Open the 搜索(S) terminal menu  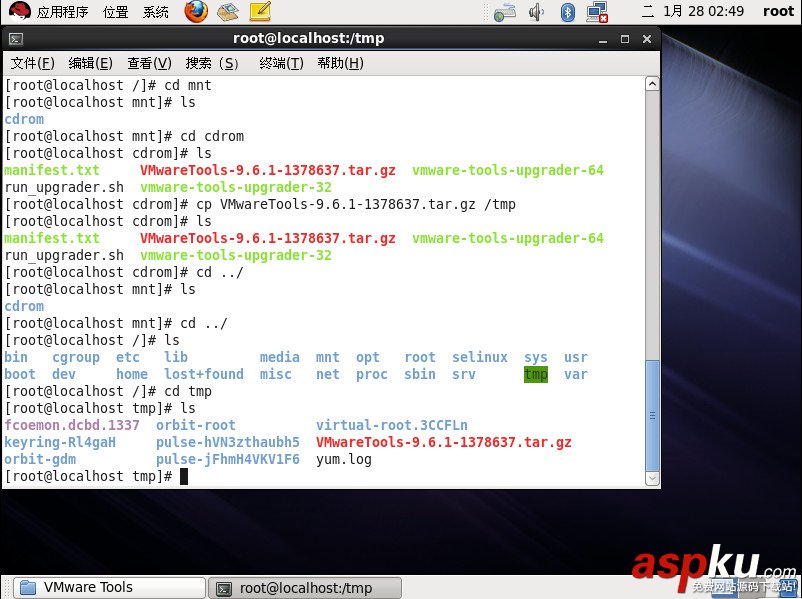[212, 63]
